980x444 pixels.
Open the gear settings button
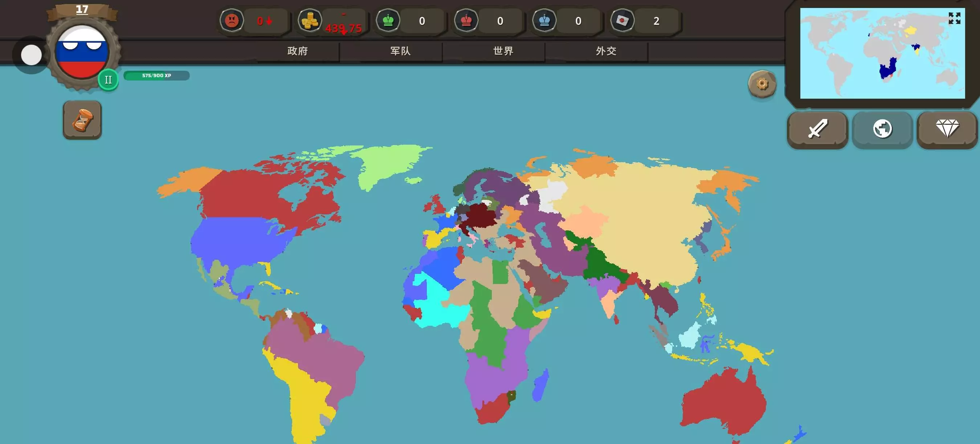click(x=761, y=84)
